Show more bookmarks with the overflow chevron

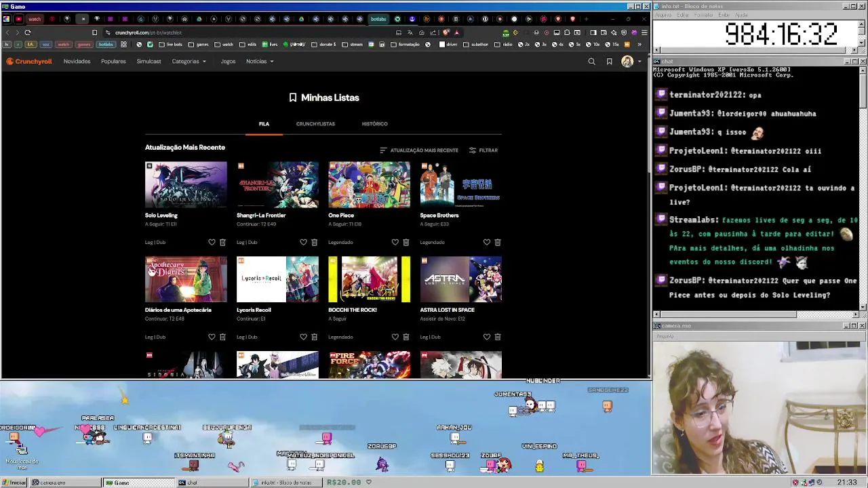click(639, 45)
